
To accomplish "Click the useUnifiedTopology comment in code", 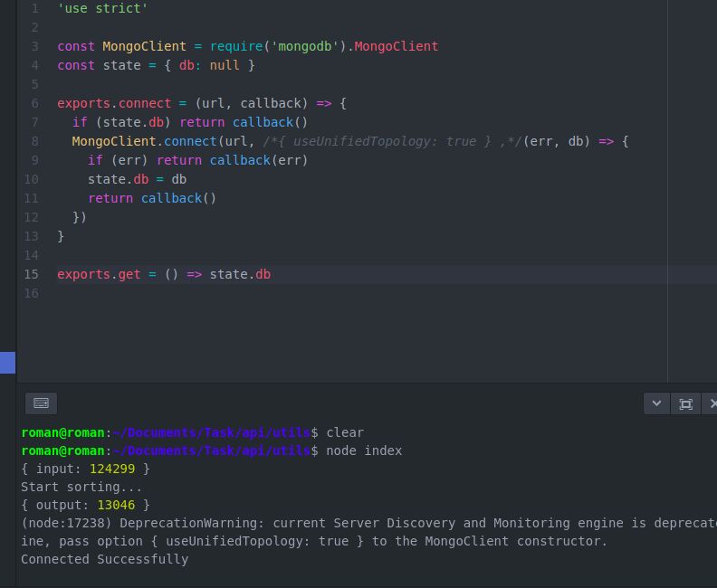I will 392,141.
